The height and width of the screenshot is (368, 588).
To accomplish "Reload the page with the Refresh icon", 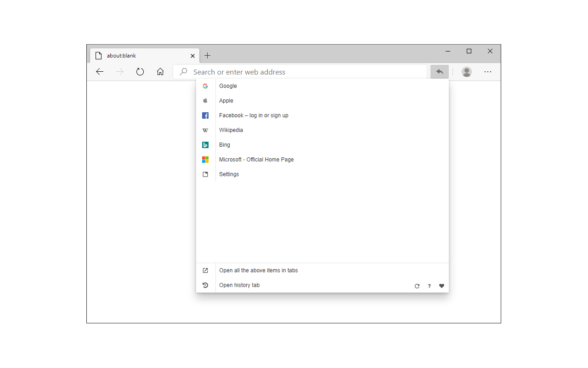I will click(140, 72).
